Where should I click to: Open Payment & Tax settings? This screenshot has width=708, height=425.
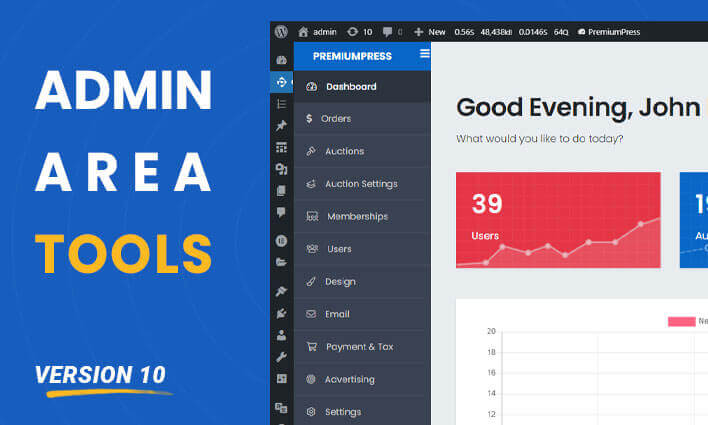pyautogui.click(x=359, y=347)
